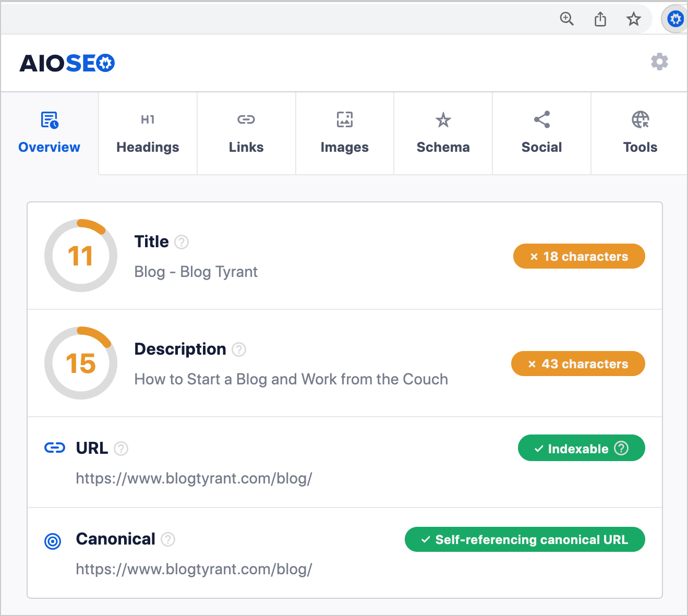Click the help icon inside the Indexable badge
The image size is (688, 616).
(621, 448)
